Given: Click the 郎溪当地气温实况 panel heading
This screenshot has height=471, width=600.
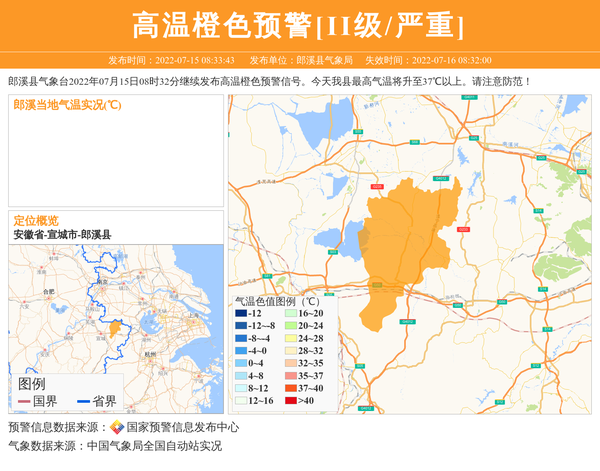Looking at the screenshot, I should coord(67,105).
